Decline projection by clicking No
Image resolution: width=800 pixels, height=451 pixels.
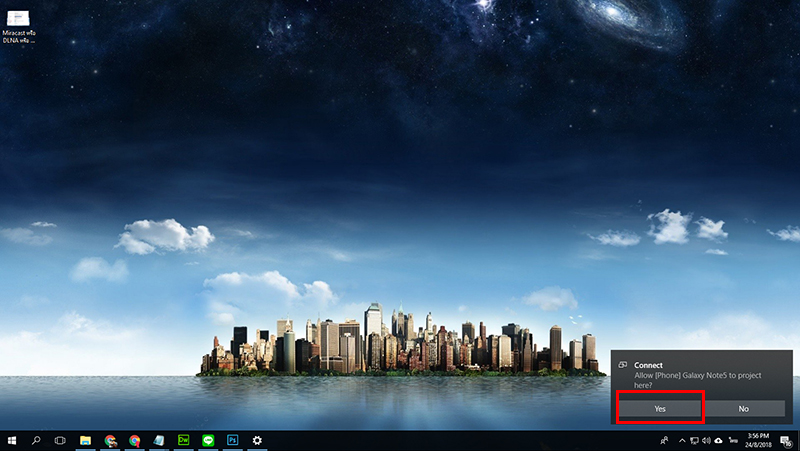[x=744, y=408]
